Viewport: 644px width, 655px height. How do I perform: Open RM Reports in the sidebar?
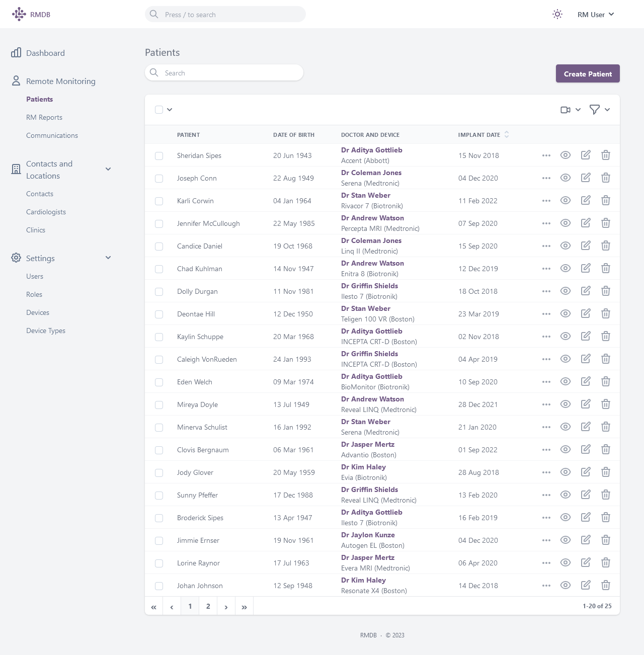(x=44, y=117)
